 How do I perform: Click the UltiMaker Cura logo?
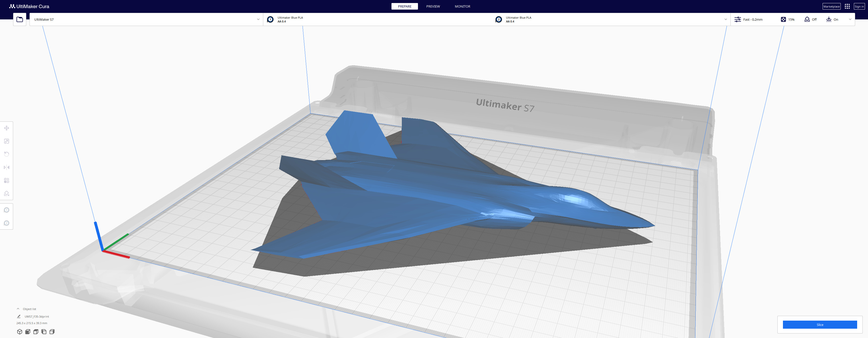pyautogui.click(x=29, y=6)
